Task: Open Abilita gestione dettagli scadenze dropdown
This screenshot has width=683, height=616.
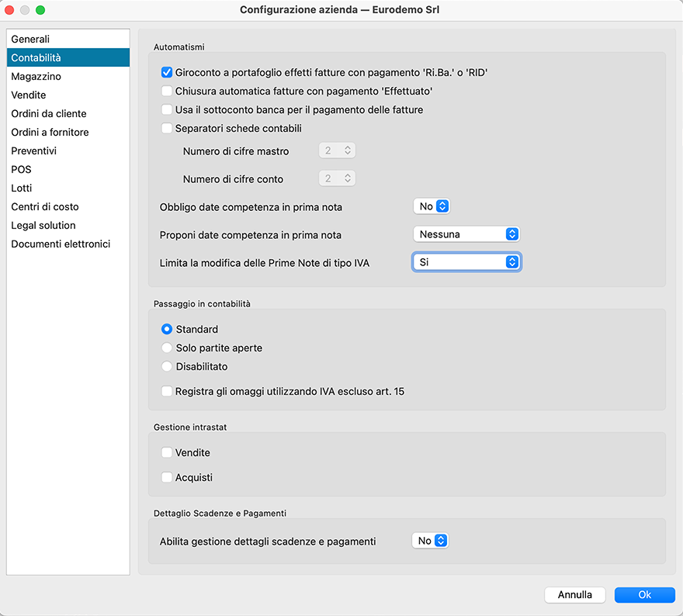Action: tap(431, 541)
